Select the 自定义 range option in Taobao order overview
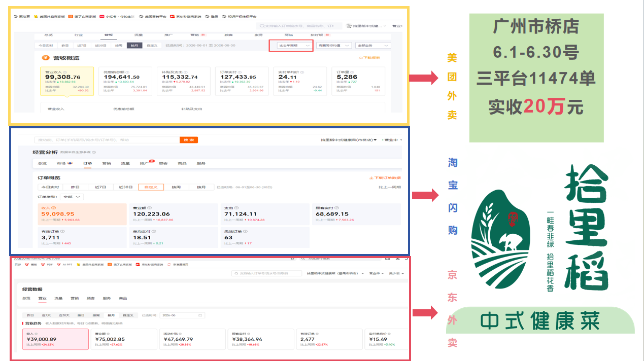Image resolution: width=644 pixels, height=361 pixels. coord(151,187)
